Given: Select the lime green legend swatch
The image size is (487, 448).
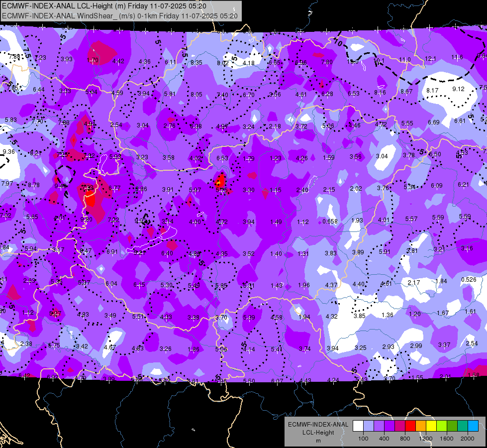Looking at the screenshot, I should (x=442, y=426).
